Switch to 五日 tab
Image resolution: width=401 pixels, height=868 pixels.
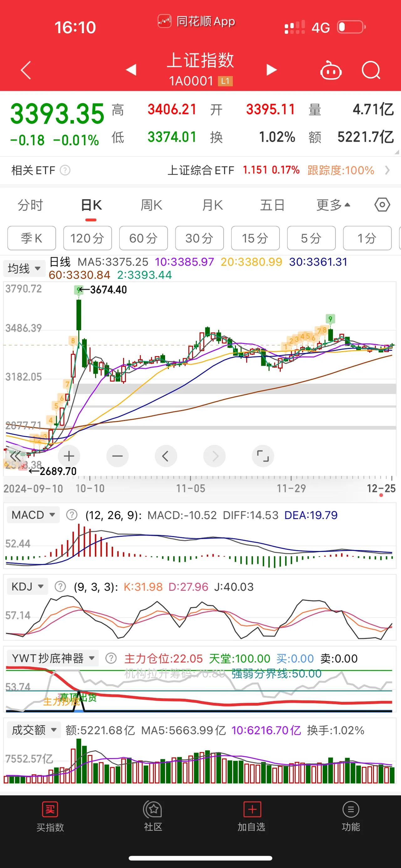[x=273, y=205]
